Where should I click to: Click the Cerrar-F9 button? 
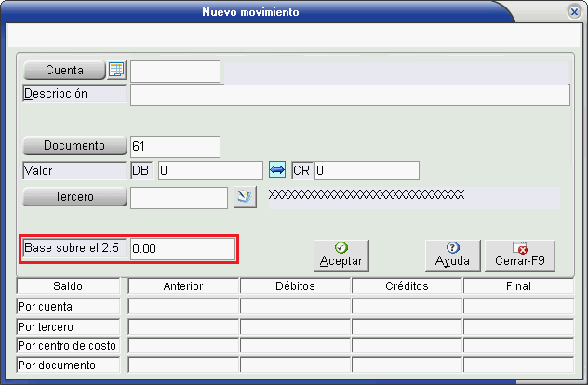519,254
